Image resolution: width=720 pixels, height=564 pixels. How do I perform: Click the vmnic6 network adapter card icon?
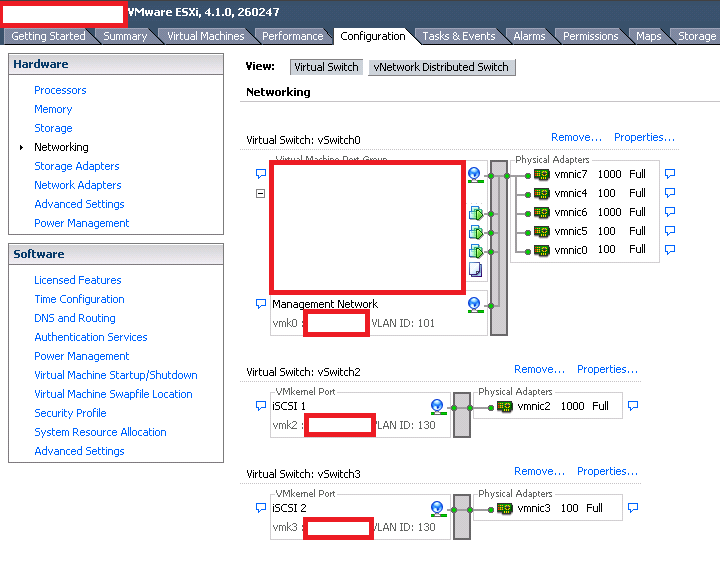click(x=542, y=213)
